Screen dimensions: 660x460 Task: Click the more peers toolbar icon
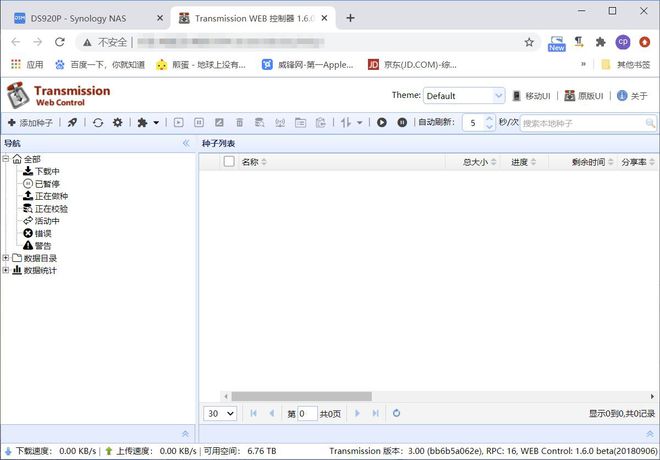click(280, 122)
